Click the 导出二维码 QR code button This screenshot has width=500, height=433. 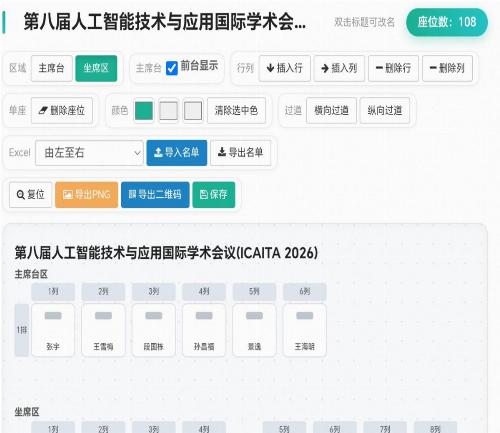tap(155, 195)
